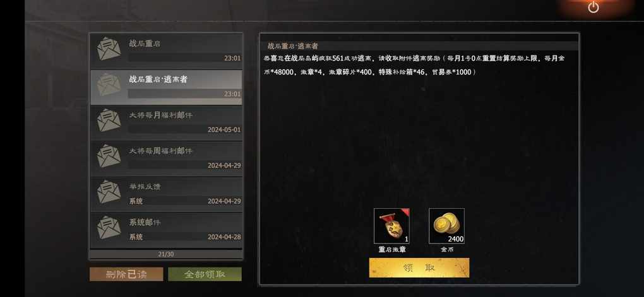Open the 系统邮件 dated 2024-04-28

point(166,230)
